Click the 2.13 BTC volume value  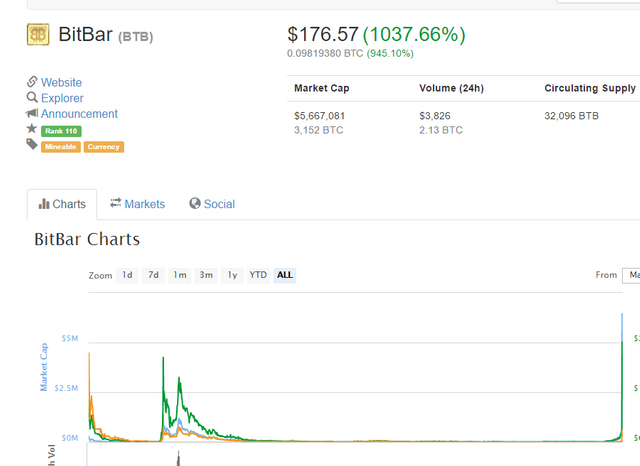(441, 130)
